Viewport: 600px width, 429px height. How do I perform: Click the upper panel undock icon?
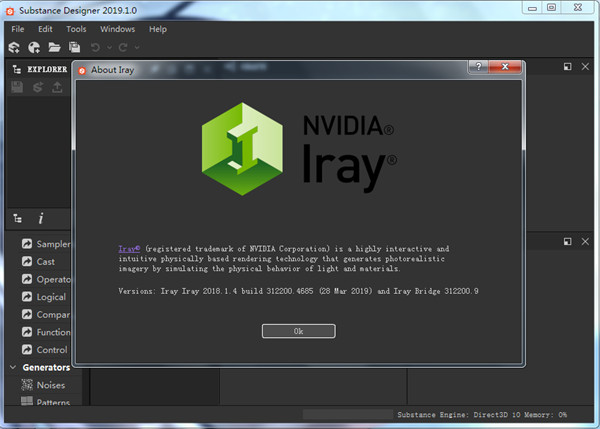click(x=567, y=67)
